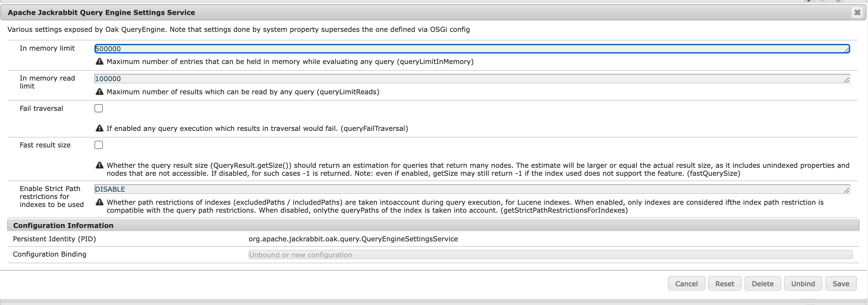Click the Reset button

725,283
